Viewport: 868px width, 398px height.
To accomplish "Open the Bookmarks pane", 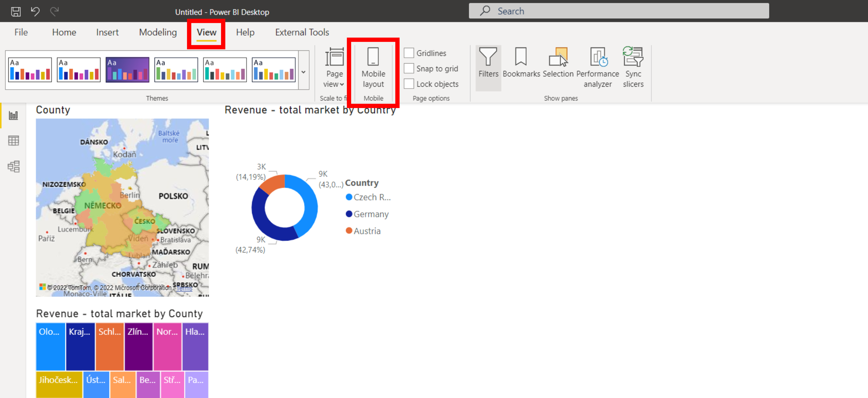I will 521,63.
